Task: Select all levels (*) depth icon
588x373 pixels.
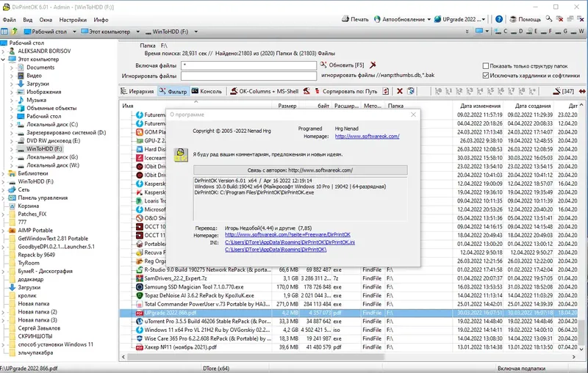Action: click(x=533, y=91)
